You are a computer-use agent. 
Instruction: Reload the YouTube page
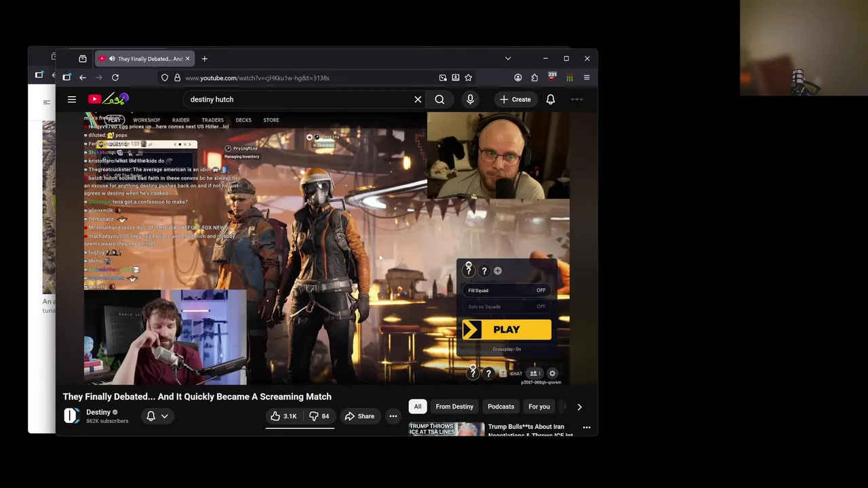[x=115, y=78]
